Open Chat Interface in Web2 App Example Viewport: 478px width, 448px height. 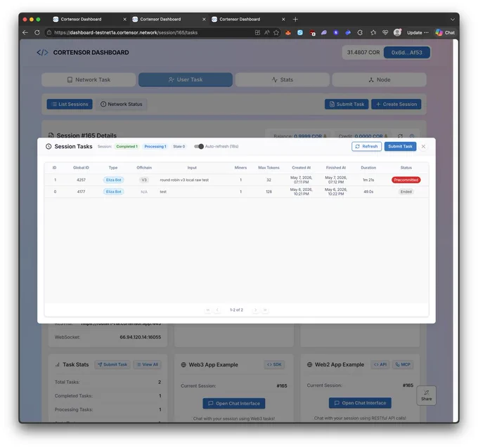coord(360,403)
